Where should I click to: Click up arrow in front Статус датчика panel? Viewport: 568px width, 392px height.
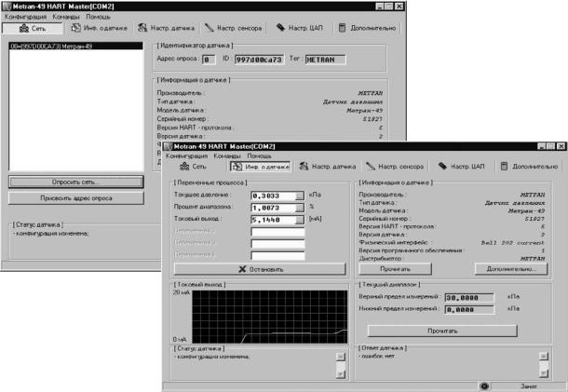pos(341,357)
